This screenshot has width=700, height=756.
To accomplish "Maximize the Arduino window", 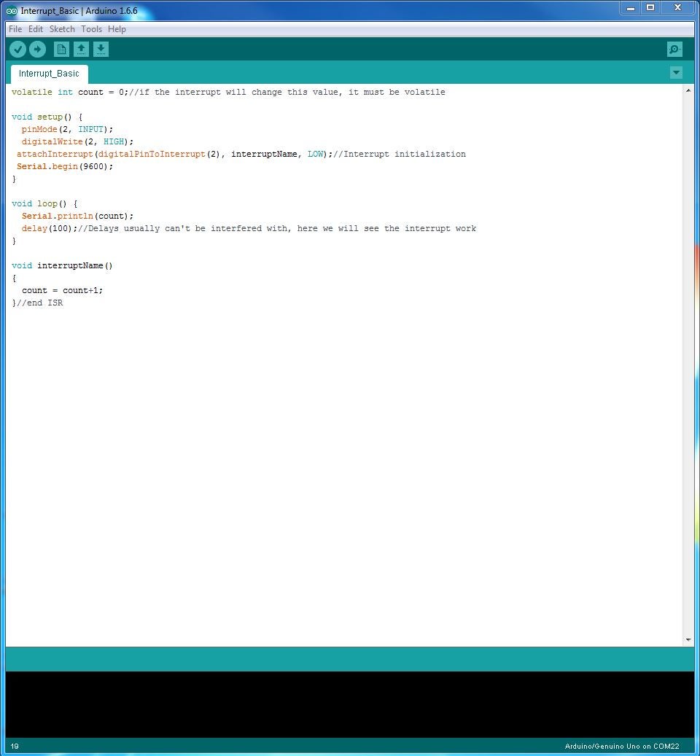I will pyautogui.click(x=650, y=8).
